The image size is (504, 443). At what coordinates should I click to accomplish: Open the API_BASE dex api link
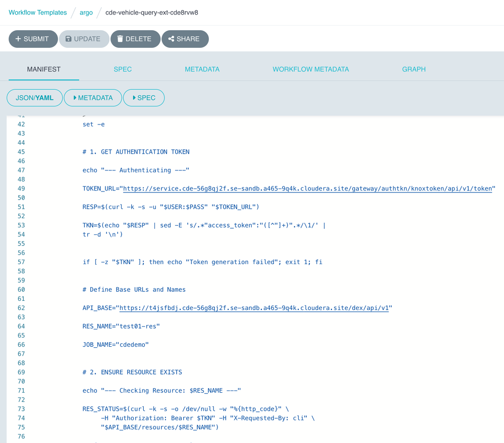coord(254,308)
